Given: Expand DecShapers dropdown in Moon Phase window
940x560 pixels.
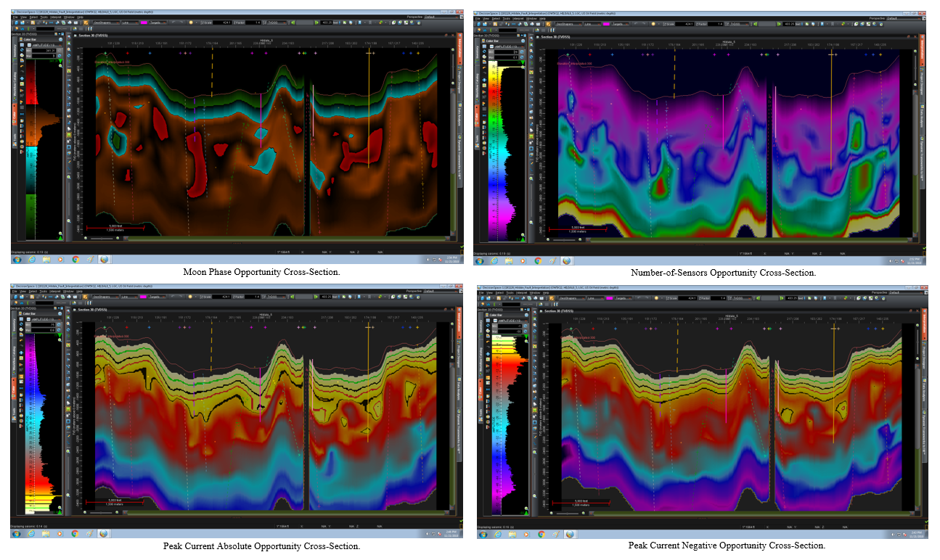Looking at the screenshot, I should [107, 22].
